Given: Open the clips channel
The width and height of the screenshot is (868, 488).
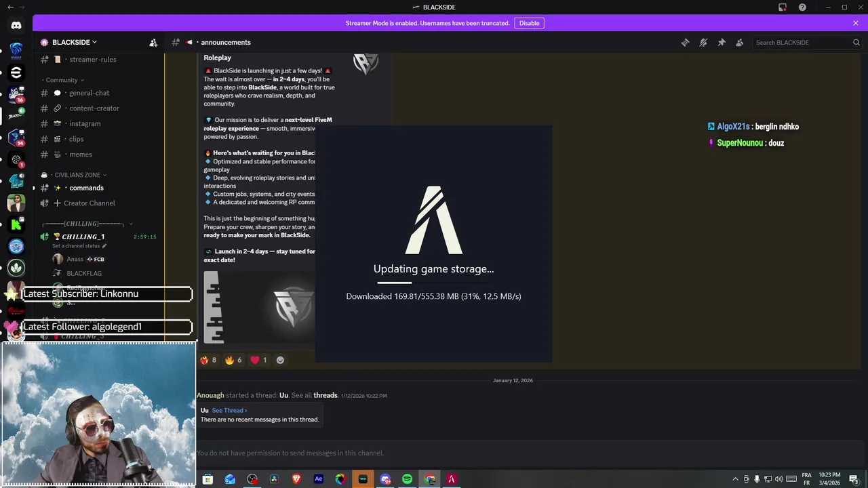Looking at the screenshot, I should pyautogui.click(x=76, y=139).
